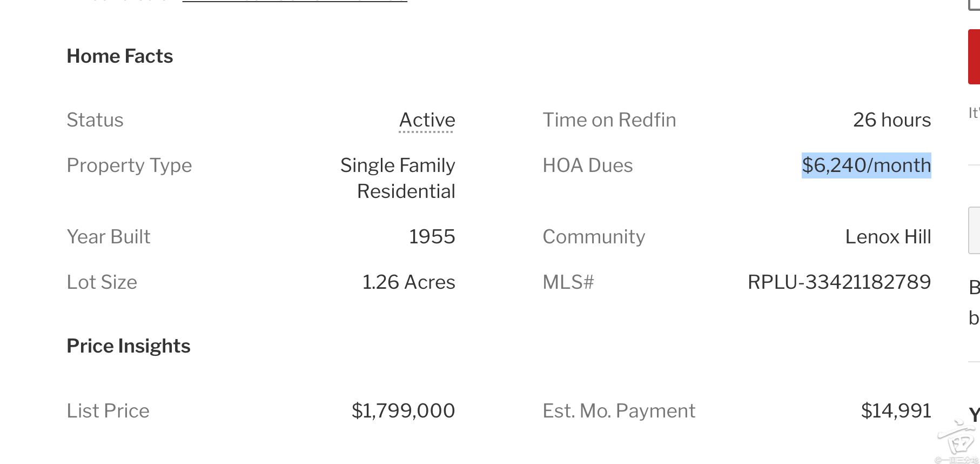Click the $14,991 estimated monthly payment

point(896,411)
